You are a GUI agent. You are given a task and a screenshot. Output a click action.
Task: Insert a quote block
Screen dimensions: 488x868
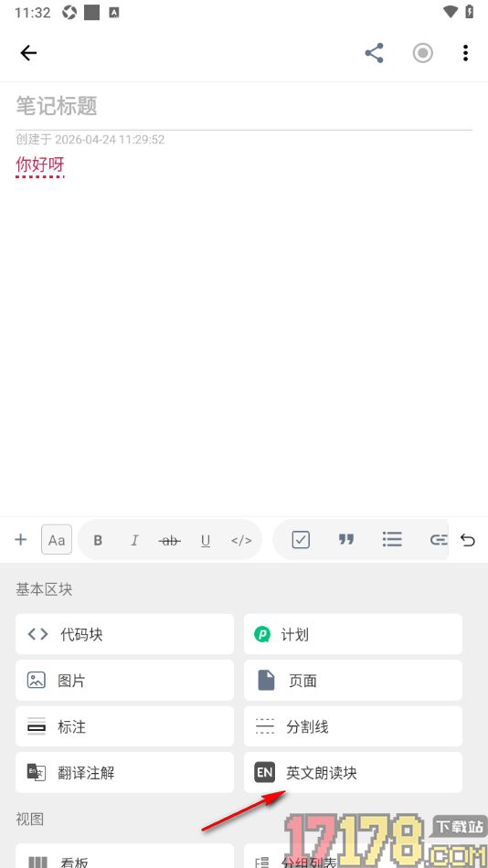(346, 539)
